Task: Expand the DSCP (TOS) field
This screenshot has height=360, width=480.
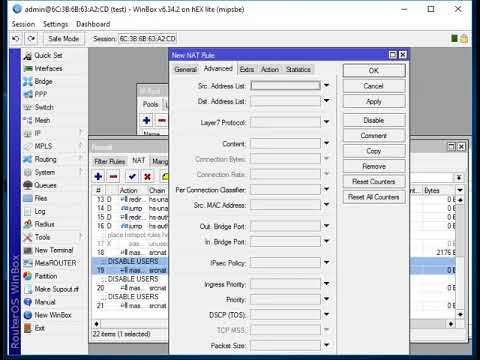Action: pos(327,314)
